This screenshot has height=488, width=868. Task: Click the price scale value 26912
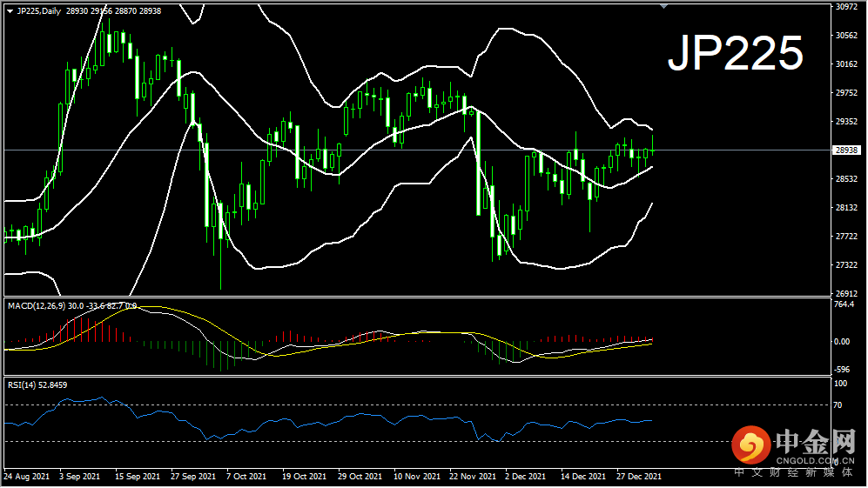click(x=846, y=294)
